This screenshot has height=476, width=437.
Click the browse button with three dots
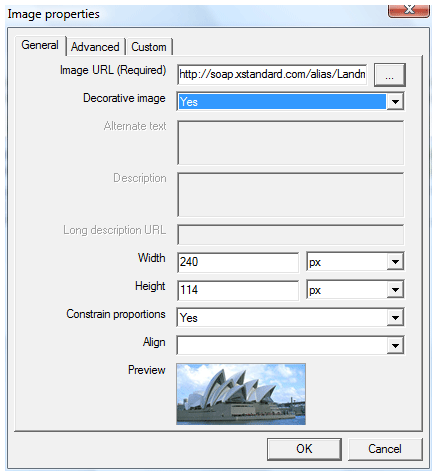tap(389, 75)
